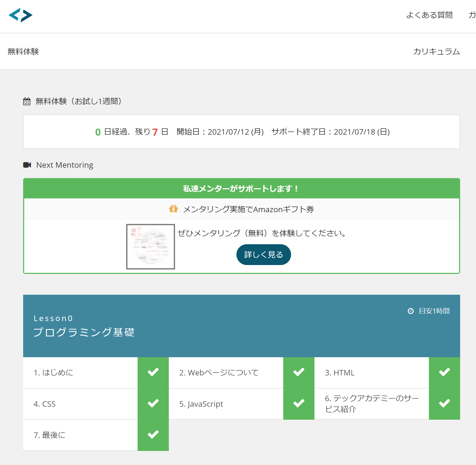The image size is (476, 465).
Task: Toggle completion check for 3. HTML
Action: [x=444, y=372]
